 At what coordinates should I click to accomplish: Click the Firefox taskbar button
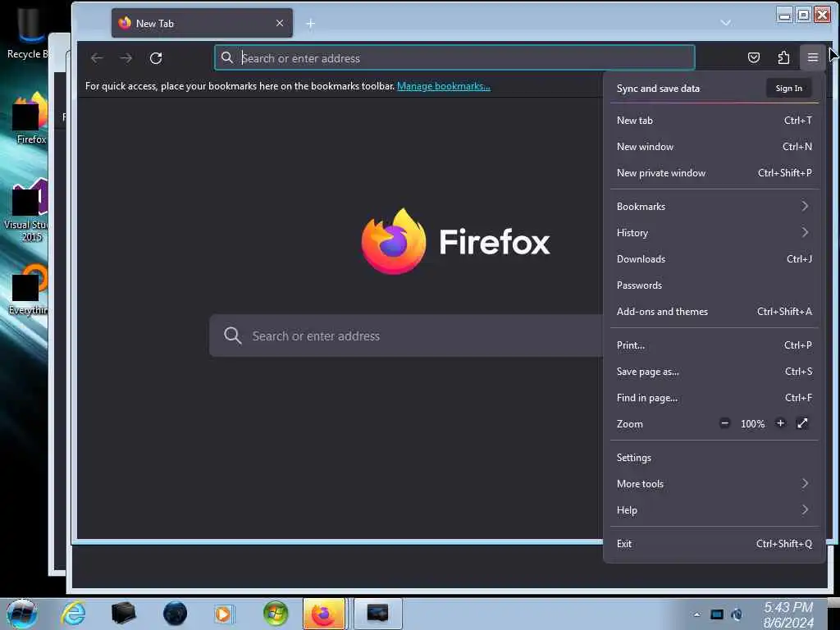point(323,614)
